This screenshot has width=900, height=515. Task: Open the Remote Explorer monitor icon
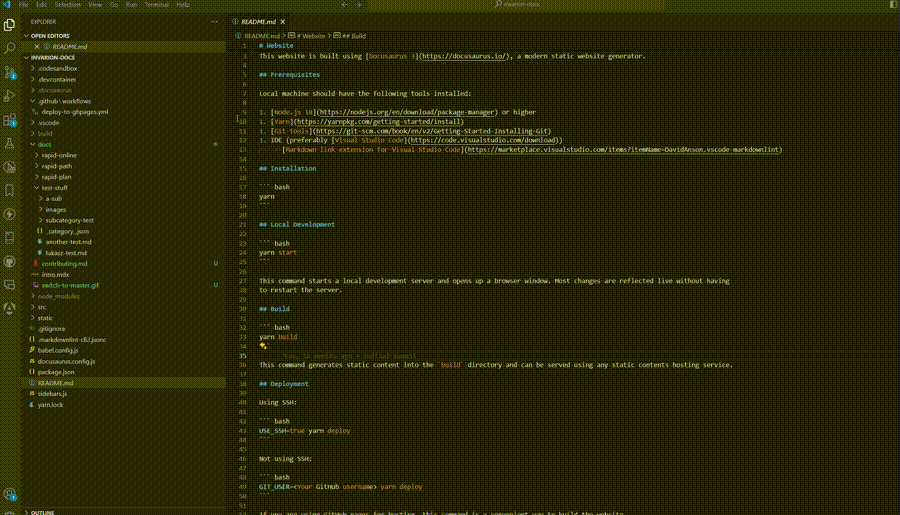tap(9, 285)
